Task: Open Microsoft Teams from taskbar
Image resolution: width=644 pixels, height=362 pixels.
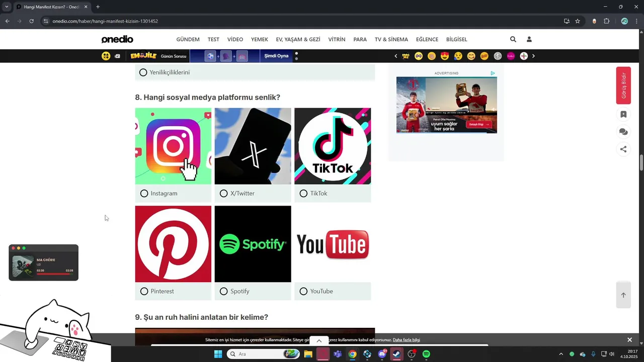Action: coord(338,354)
